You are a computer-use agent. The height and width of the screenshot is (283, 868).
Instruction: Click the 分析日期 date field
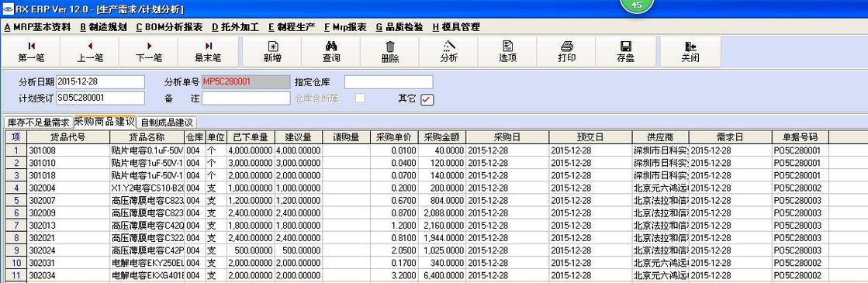click(99, 82)
